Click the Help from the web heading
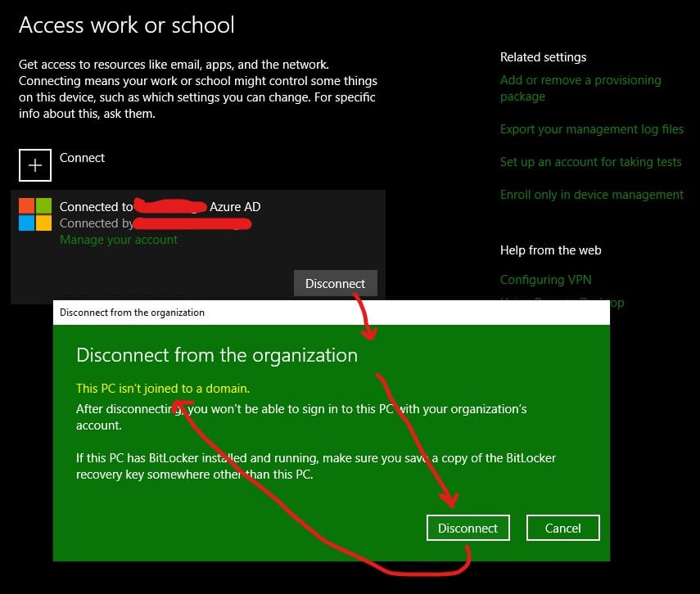700x594 pixels. (x=550, y=250)
